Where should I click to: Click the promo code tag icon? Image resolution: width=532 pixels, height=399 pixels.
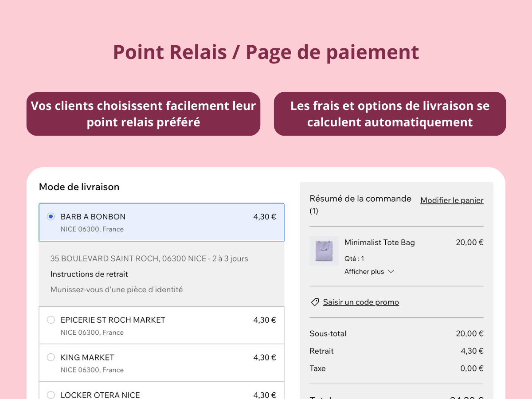point(314,302)
